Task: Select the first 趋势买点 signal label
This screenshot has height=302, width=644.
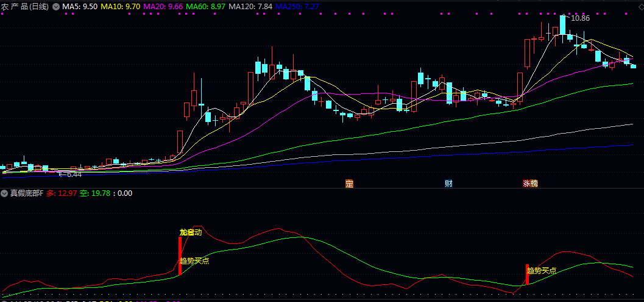Action: (194, 261)
